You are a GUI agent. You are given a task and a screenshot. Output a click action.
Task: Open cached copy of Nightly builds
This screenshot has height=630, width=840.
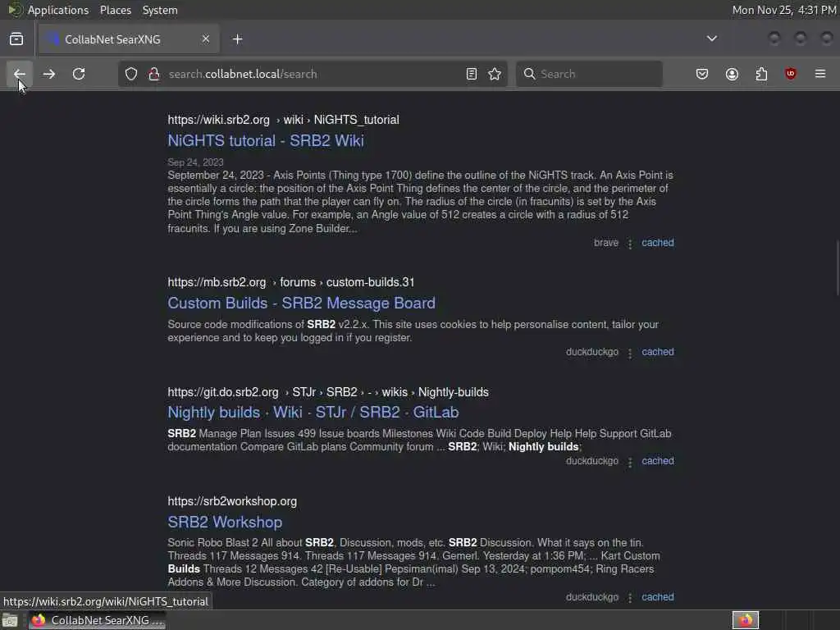658,461
